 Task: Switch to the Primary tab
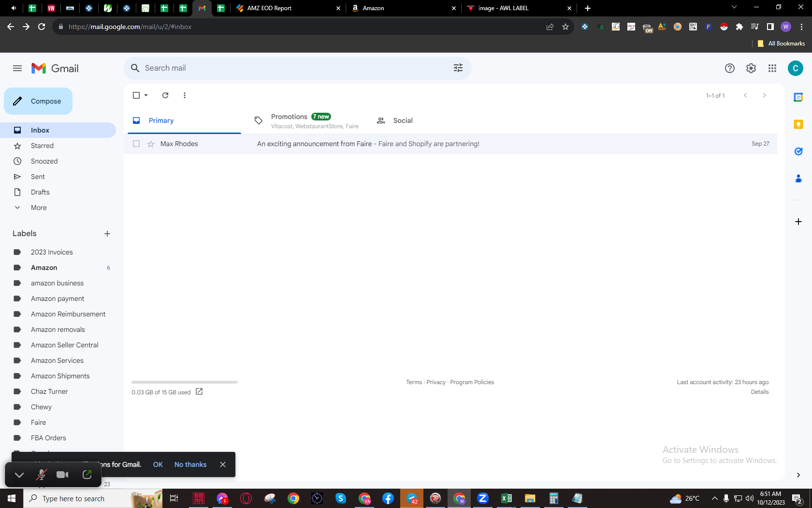[x=184, y=120]
